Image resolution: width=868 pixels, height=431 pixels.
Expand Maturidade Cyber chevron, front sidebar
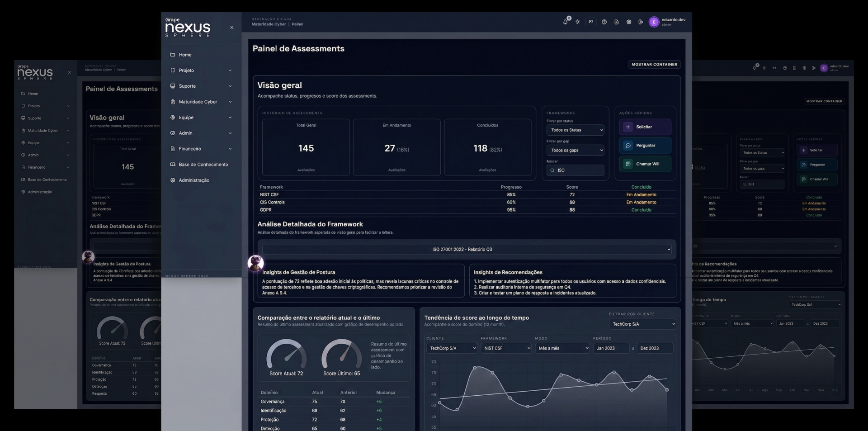click(230, 102)
